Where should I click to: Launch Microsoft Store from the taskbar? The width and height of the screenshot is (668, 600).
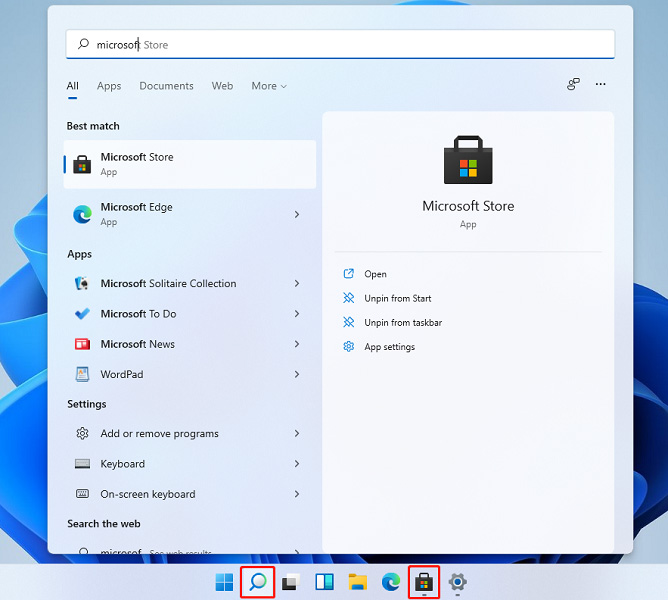[x=424, y=582]
